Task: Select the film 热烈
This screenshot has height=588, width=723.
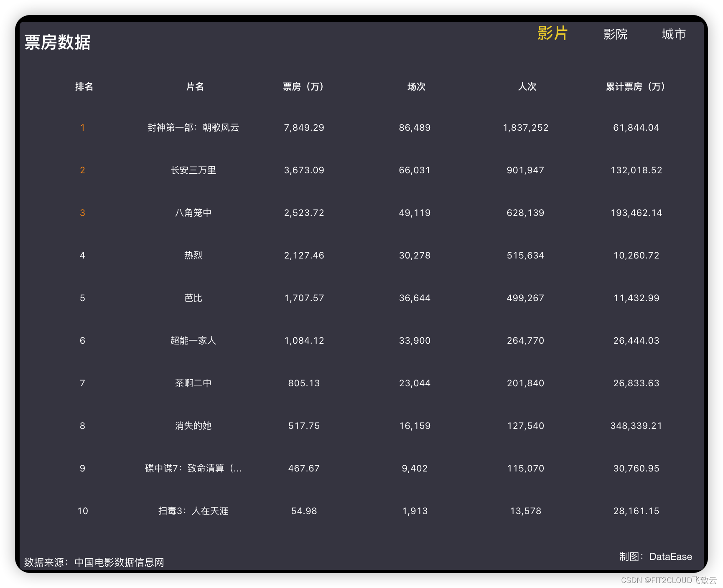Action: [193, 255]
